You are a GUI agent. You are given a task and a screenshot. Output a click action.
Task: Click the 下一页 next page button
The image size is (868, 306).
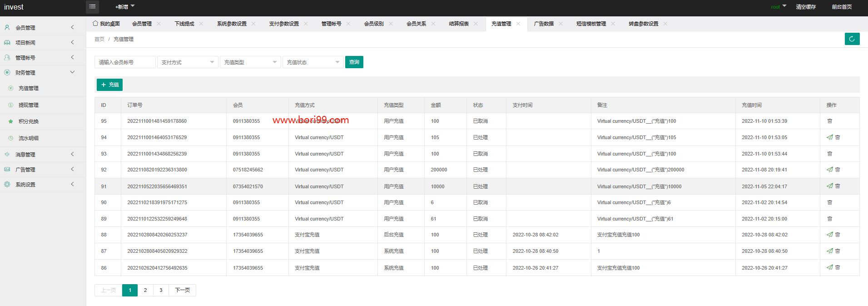click(x=183, y=290)
